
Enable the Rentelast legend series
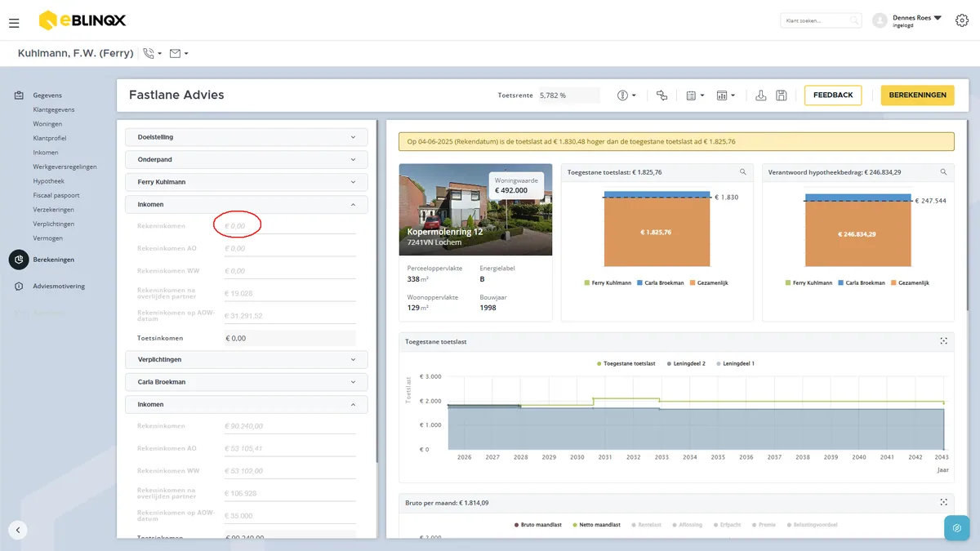pos(648,525)
